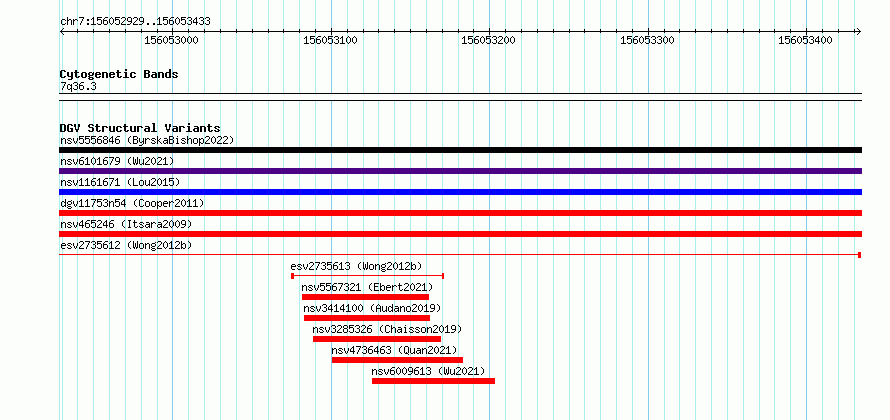Open nsv5556846 (ByrskaBishop2022) label
Screen dimensions: 890x420
pos(147,140)
